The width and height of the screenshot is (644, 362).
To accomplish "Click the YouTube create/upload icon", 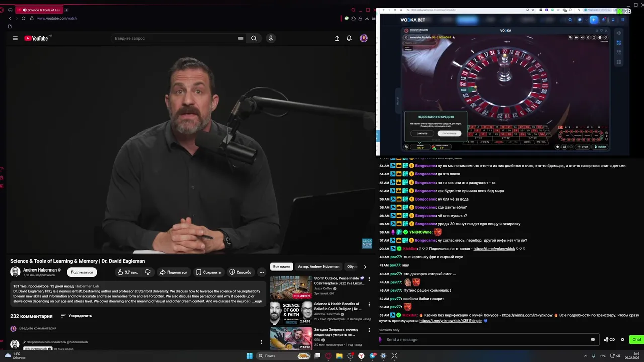I will [x=337, y=38].
